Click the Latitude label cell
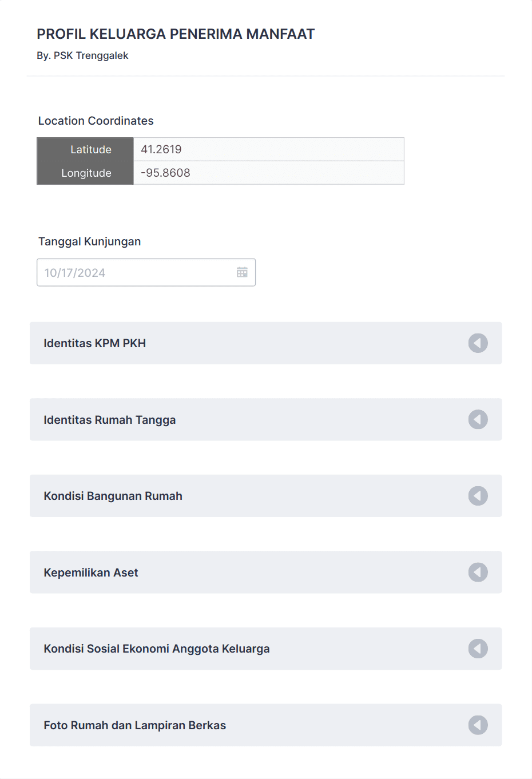Image resolution: width=532 pixels, height=779 pixels. click(x=85, y=149)
